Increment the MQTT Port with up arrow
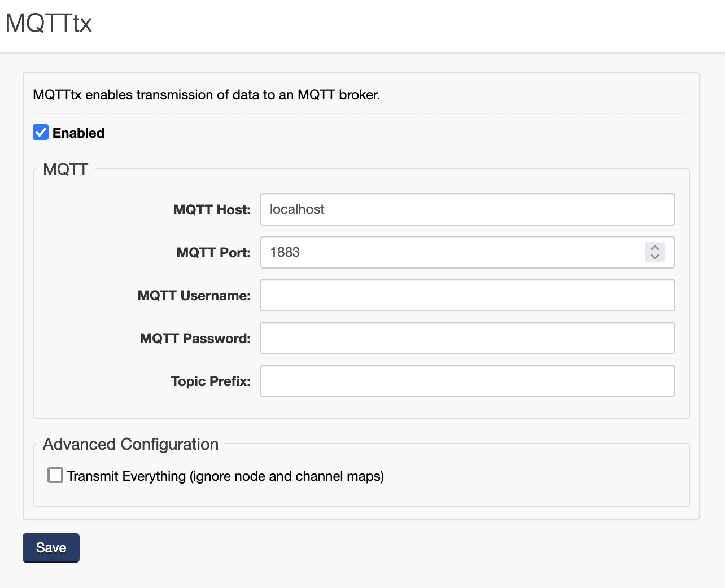 point(655,248)
